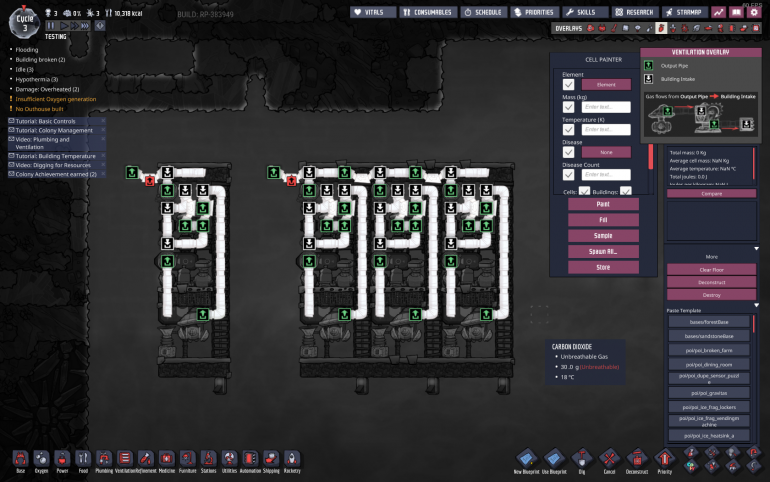
Task: Open the Skills menu
Action: point(582,12)
